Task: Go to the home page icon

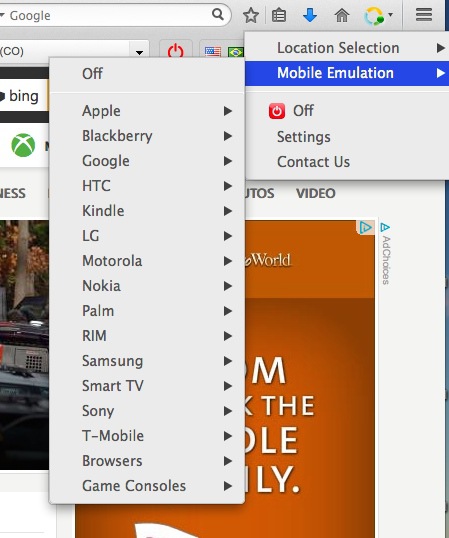Action: (x=342, y=15)
